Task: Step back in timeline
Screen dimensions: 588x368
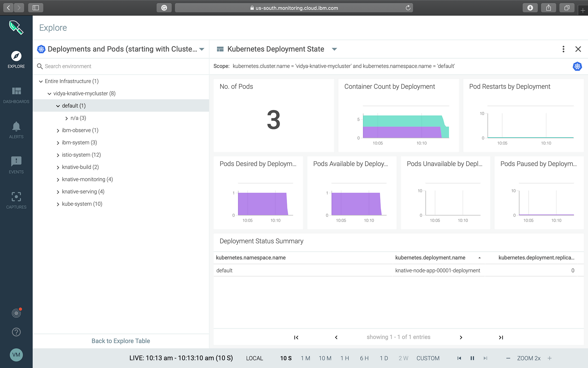Action: coord(459,358)
